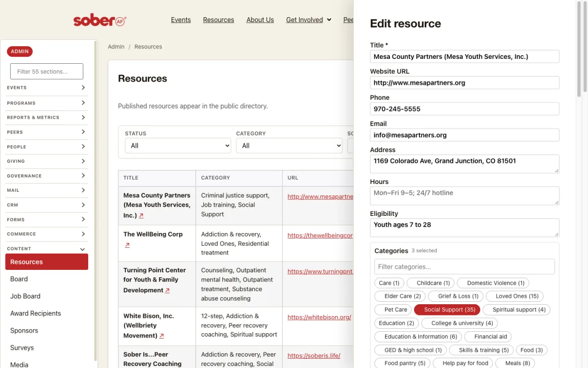Open the Category filter dropdown
Image resolution: width=588 pixels, height=368 pixels.
click(289, 146)
